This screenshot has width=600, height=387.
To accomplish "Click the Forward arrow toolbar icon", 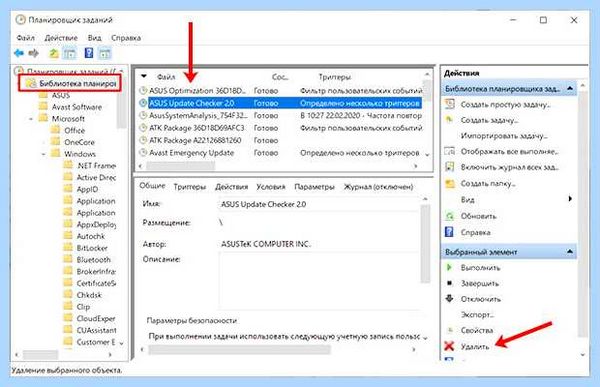I will pos(34,53).
